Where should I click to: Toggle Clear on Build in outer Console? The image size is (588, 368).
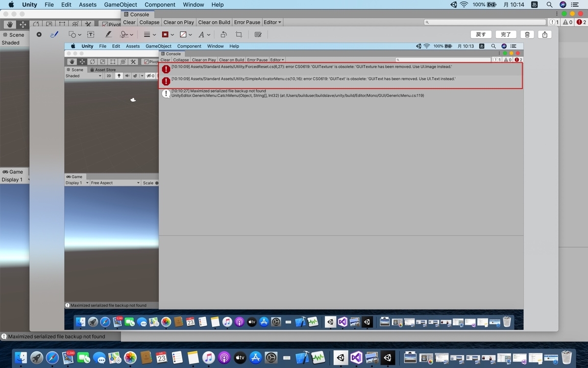214,22
